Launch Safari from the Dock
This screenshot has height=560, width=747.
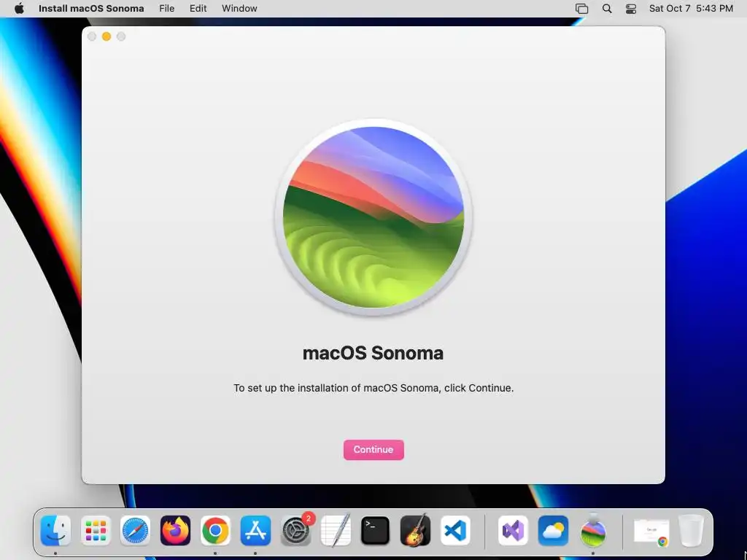tap(135, 531)
